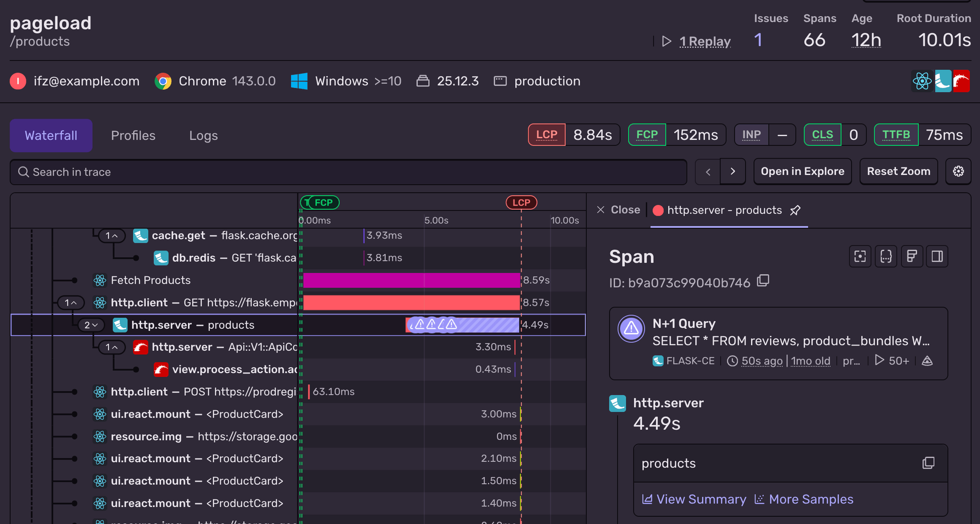Switch to the Logs tab
This screenshot has height=524, width=980.
(x=203, y=135)
